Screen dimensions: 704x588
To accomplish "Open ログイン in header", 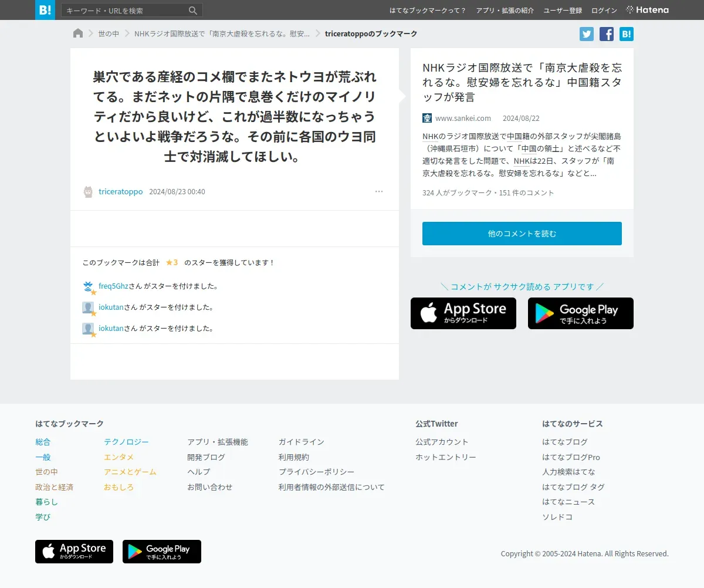I will tap(604, 11).
